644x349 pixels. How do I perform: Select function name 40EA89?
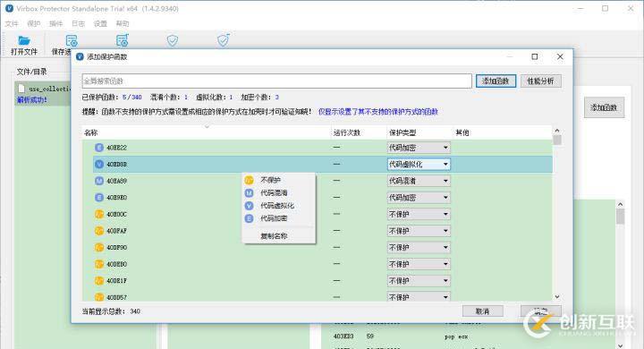coord(116,181)
